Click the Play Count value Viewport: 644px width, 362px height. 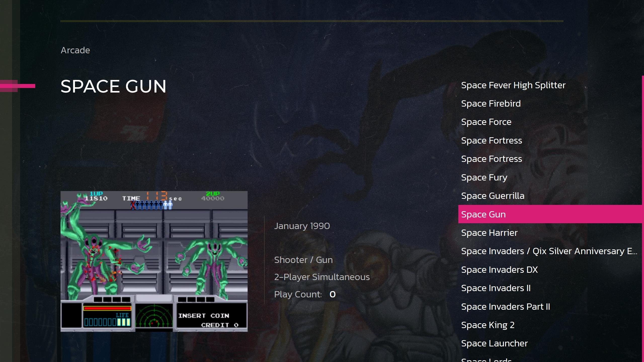click(x=333, y=294)
